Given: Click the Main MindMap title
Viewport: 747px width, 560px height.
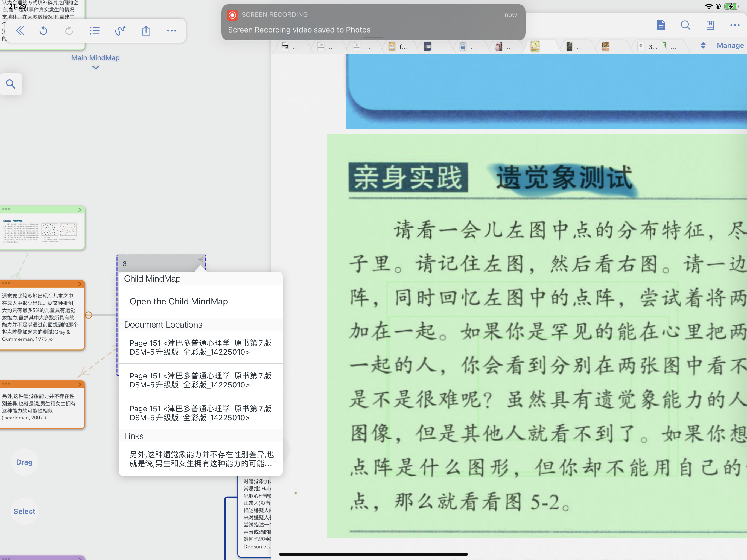Looking at the screenshot, I should [96, 58].
